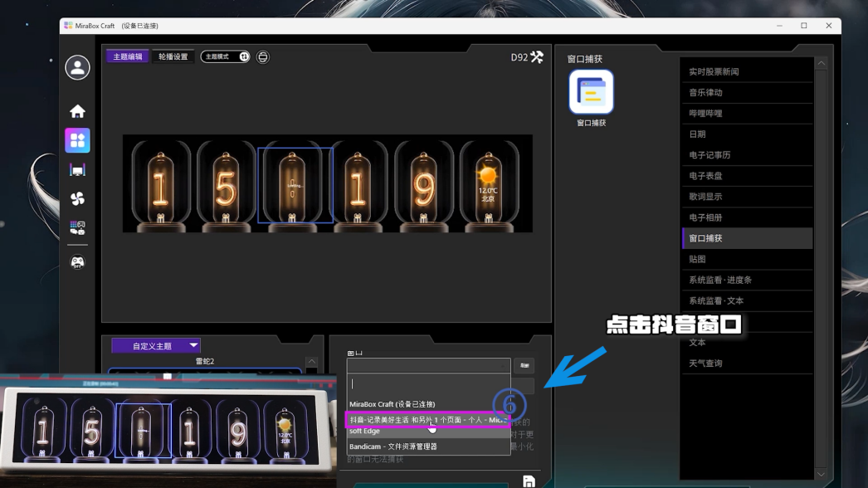Viewport: 868px width, 488px height.
Task: Choose the 抖音 Microsoft Edge window entry
Action: (428, 425)
